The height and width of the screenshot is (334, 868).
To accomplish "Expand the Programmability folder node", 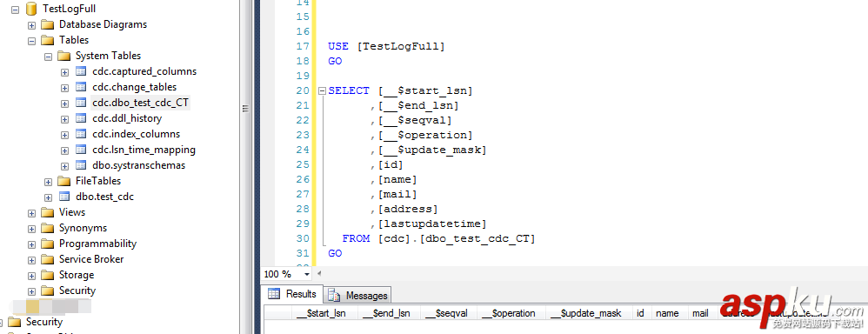I will [31, 244].
